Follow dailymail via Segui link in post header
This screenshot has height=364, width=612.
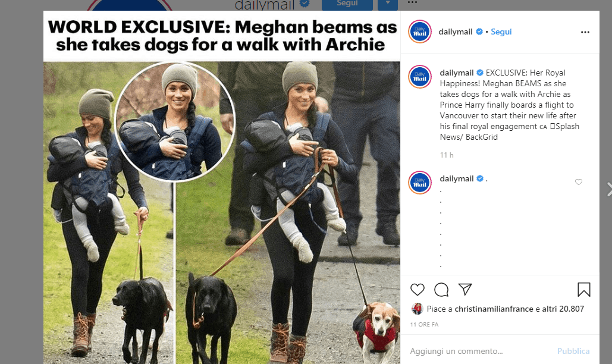[501, 32]
